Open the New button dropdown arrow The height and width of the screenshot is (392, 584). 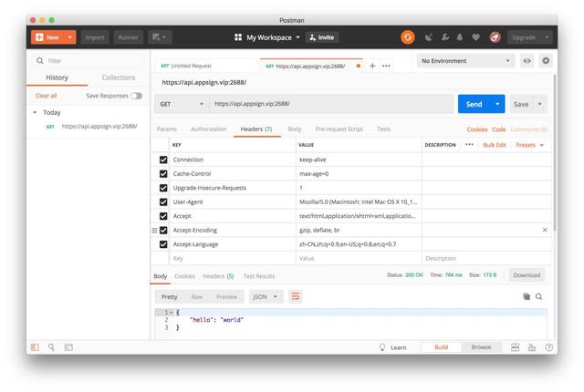[70, 37]
